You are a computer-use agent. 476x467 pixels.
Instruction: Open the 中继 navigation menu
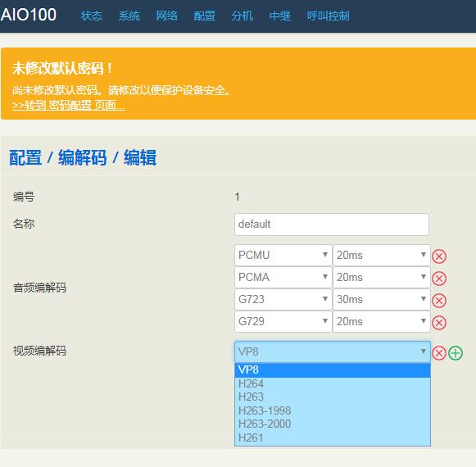click(280, 16)
